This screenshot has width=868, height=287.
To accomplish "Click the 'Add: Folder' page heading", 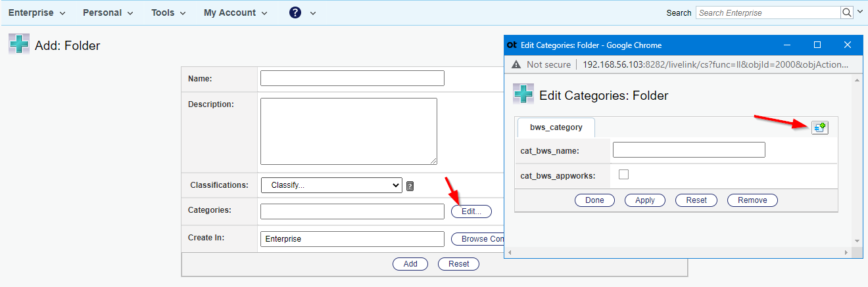I will pos(67,46).
